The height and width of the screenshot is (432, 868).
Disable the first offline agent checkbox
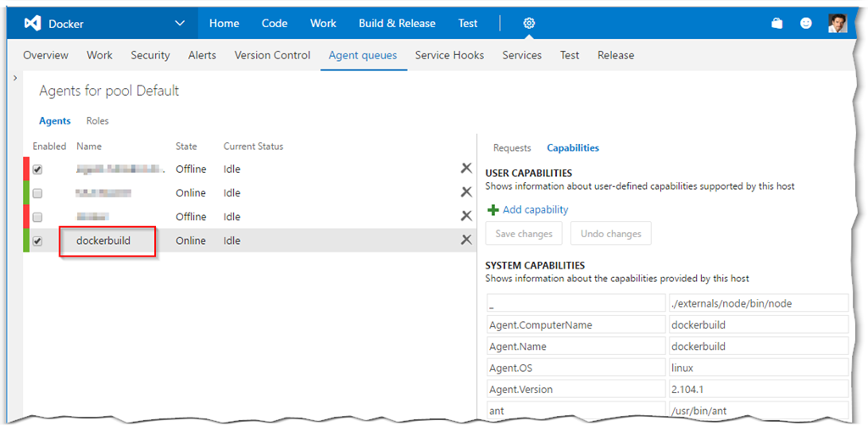click(x=37, y=169)
